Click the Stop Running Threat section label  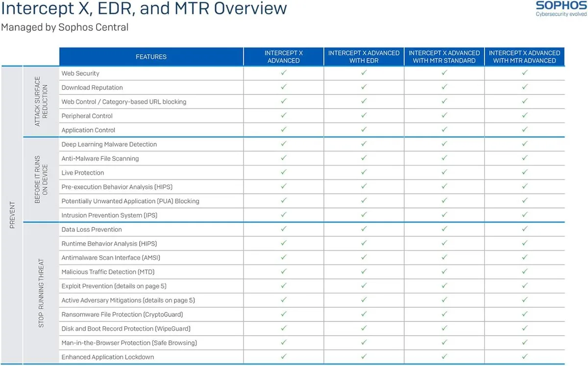pos(41,293)
